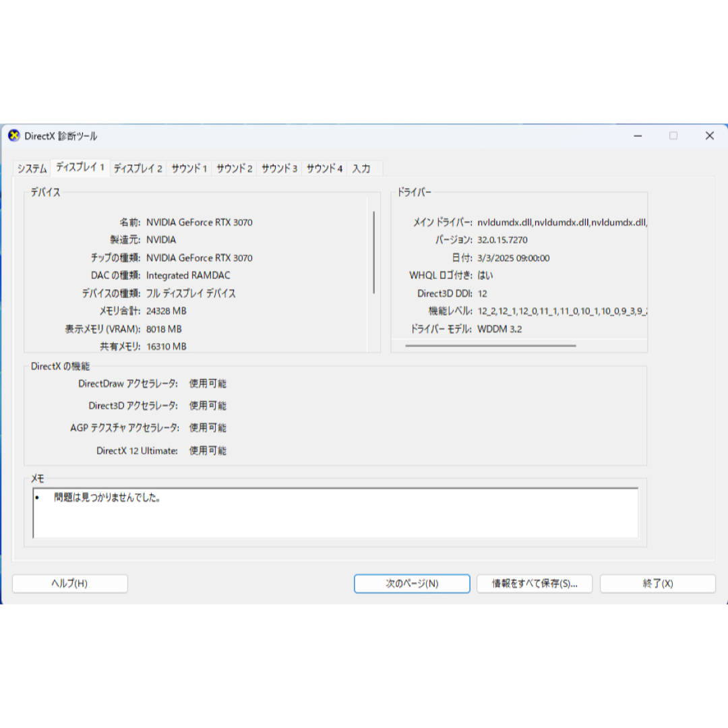Select フル ディスプレイ デバイス text
Screen dimensions: 728x728
[191, 293]
